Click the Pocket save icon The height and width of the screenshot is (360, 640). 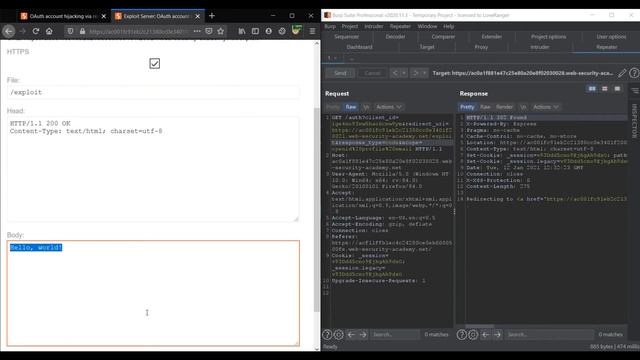click(x=209, y=31)
